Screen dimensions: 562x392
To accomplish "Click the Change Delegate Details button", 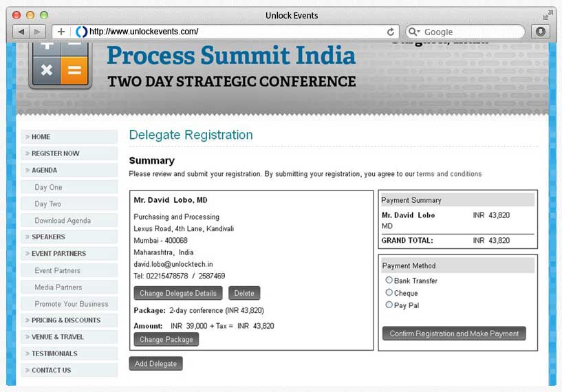I will pos(178,293).
